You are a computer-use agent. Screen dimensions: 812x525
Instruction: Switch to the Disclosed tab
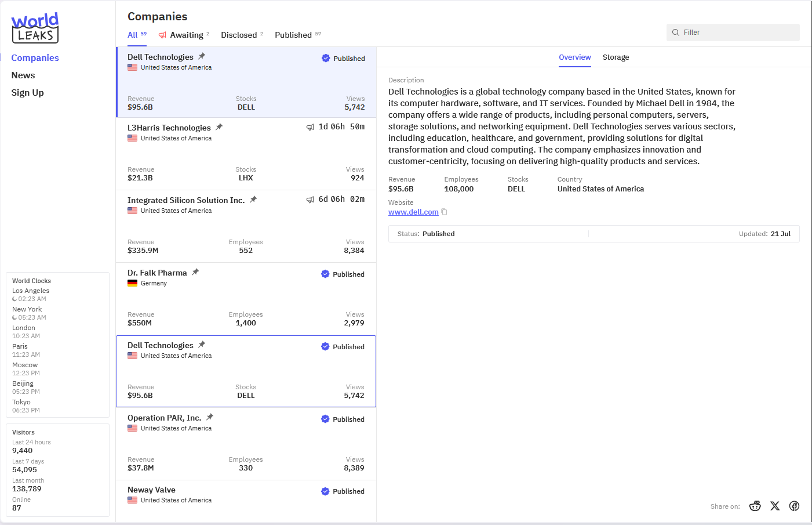pyautogui.click(x=242, y=35)
